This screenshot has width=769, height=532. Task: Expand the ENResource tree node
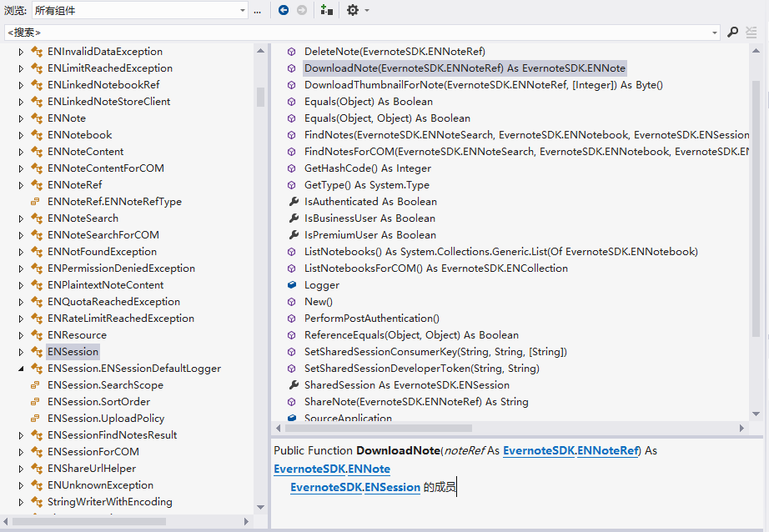click(21, 335)
